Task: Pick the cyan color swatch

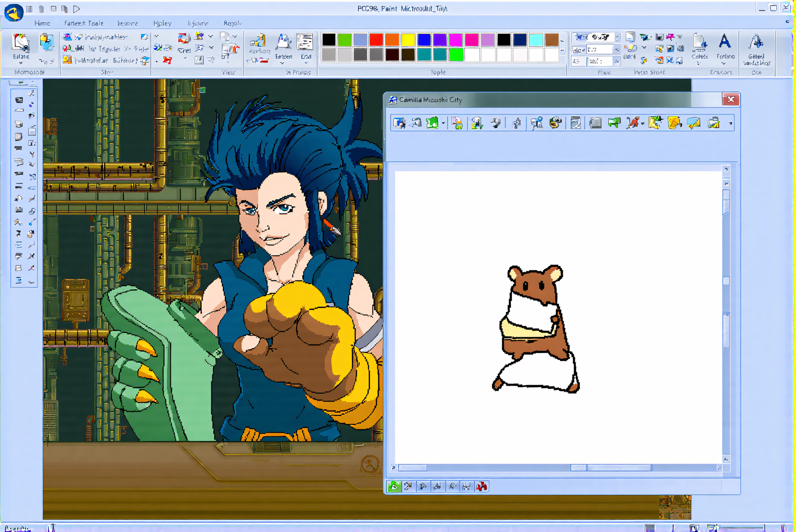Action: tap(536, 39)
